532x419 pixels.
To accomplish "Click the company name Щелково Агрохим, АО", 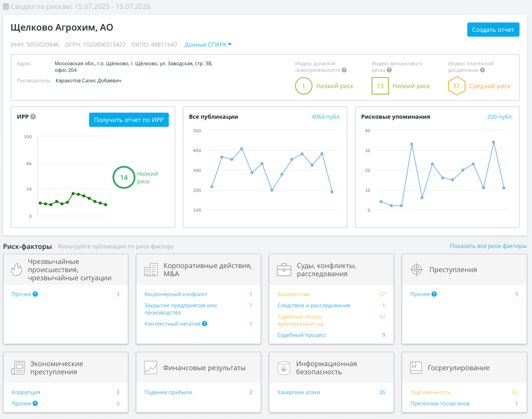I will (x=62, y=27).
